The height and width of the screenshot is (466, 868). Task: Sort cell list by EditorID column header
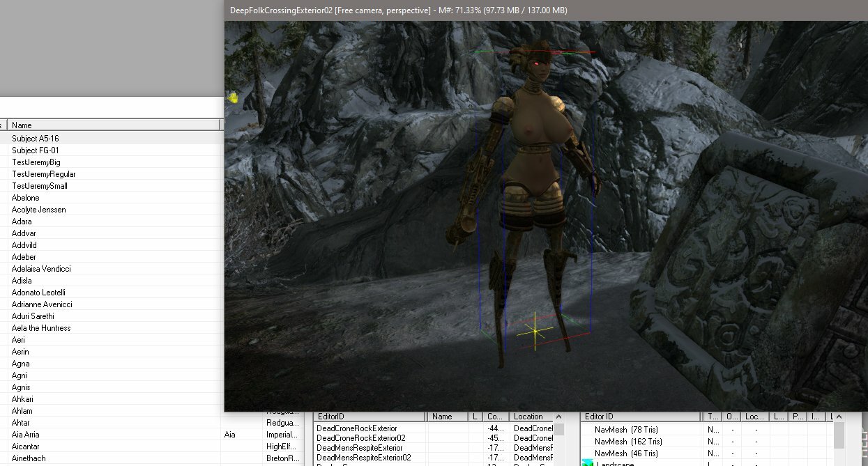click(x=370, y=417)
